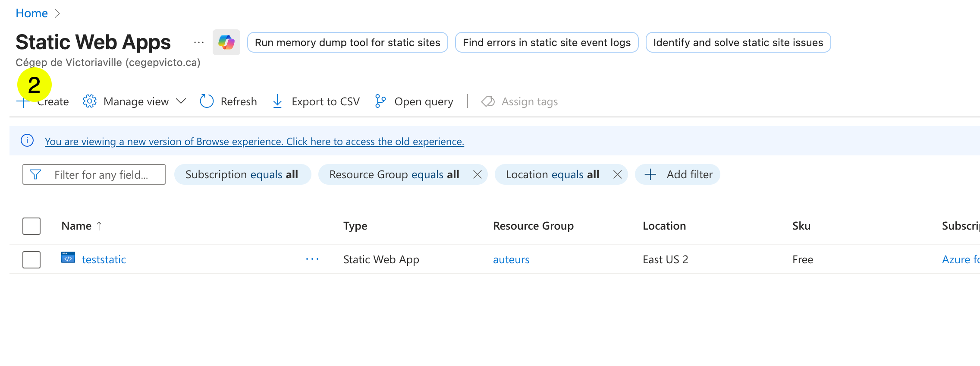
Task: Open the Azure subscription link in teststatic row
Action: coord(961,259)
